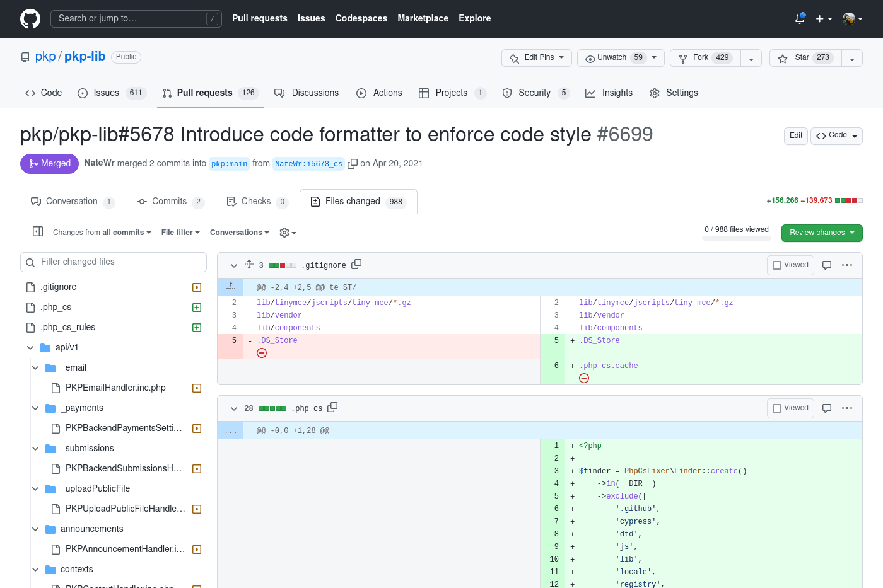The image size is (883, 588).
Task: Check the Viewed box for .php_cs
Action: 776,408
